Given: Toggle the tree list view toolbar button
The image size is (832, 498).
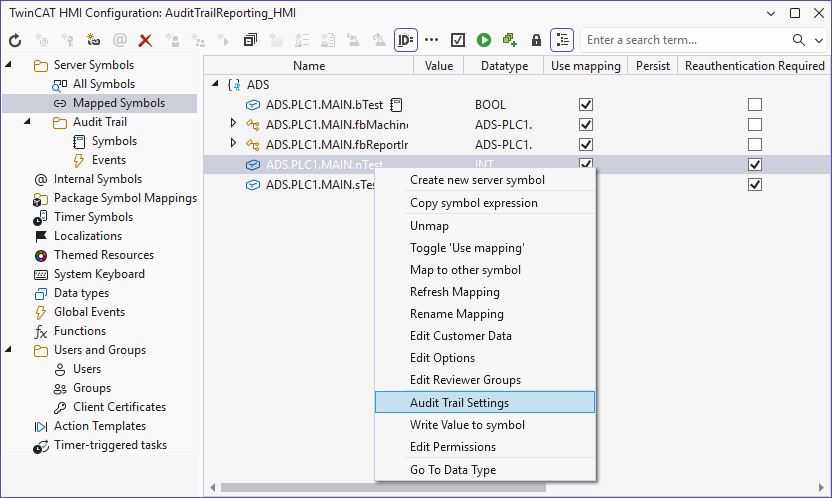Looking at the screenshot, I should click(x=562, y=40).
